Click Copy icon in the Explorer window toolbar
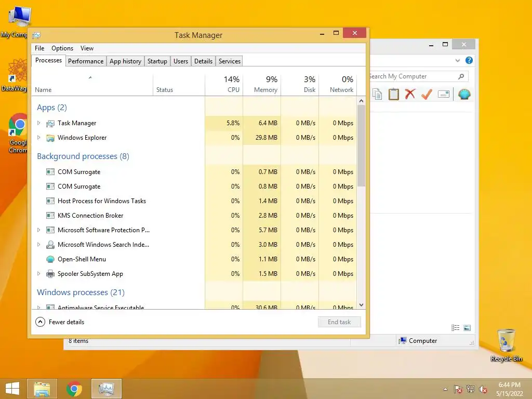 (x=377, y=94)
